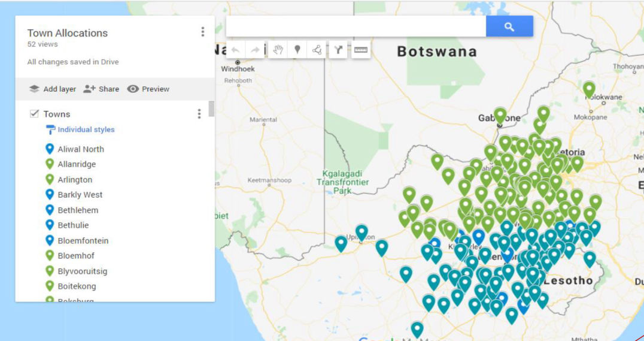Choose the add marker tool

(x=297, y=50)
